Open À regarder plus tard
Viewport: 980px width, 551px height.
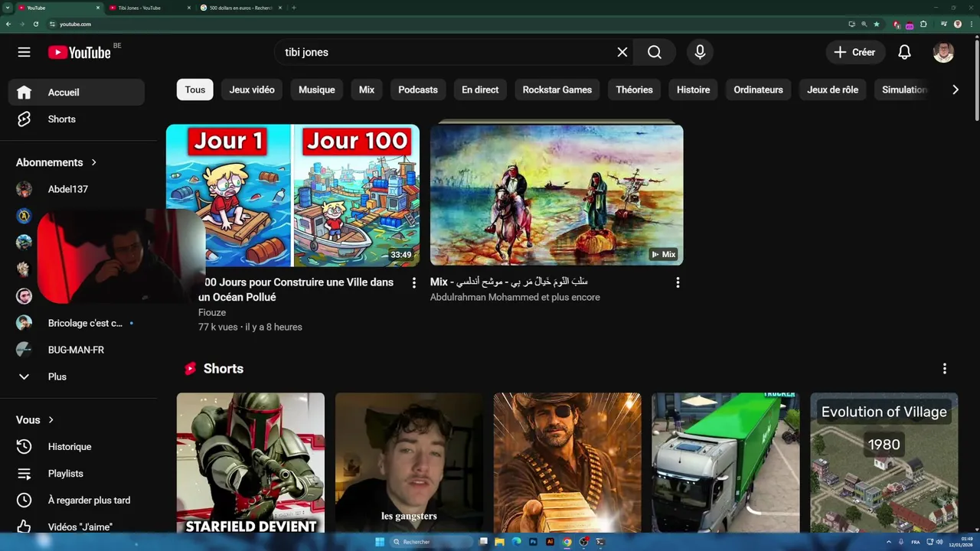[x=77, y=500]
